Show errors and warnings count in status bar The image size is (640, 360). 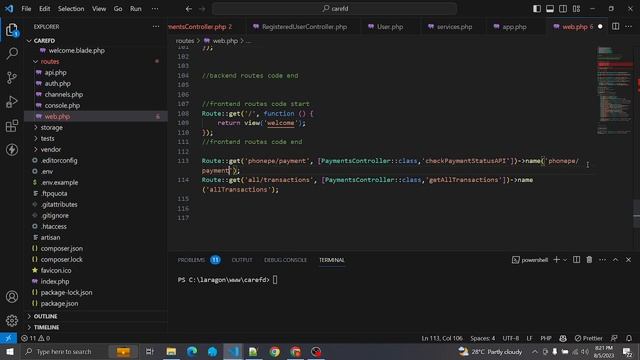35,338
